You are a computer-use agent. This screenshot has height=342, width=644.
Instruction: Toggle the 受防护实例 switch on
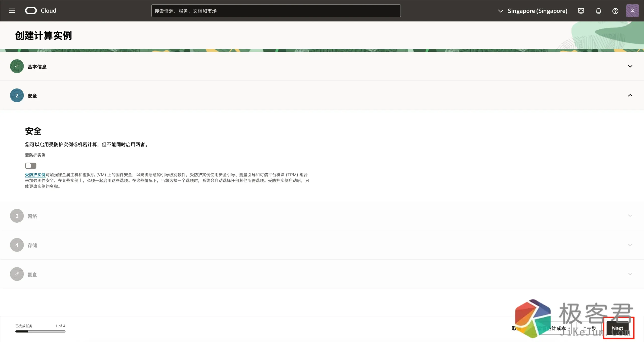[31, 166]
